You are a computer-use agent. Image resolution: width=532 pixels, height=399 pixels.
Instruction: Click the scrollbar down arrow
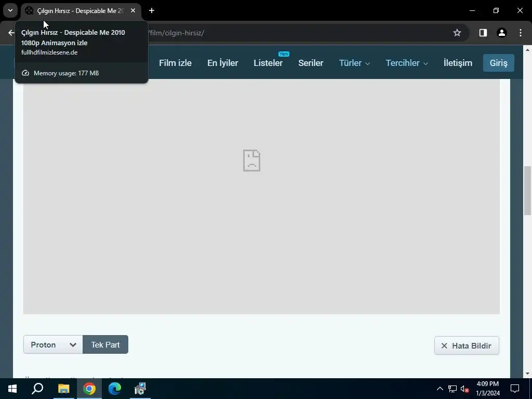pyautogui.click(x=527, y=374)
